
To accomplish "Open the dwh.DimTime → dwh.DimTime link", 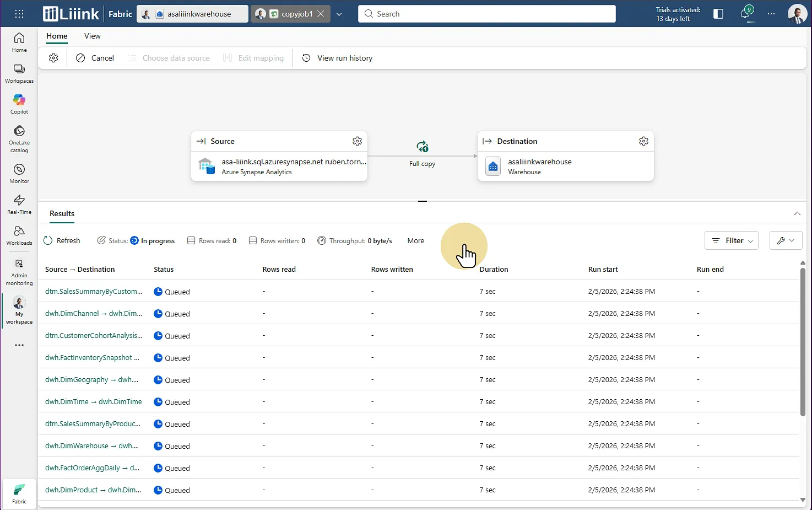I will pyautogui.click(x=94, y=401).
